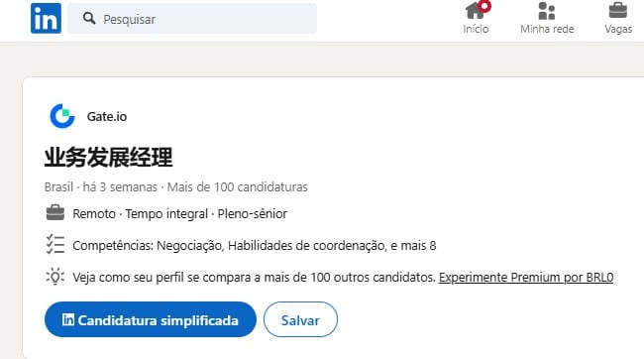644x359 pixels.
Task: Click the Chinese job title heading
Action: point(108,157)
